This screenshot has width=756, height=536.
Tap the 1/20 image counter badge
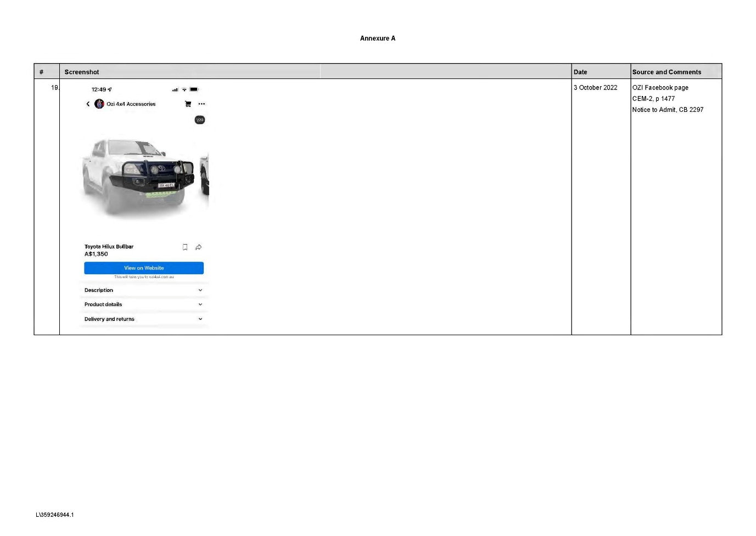[200, 120]
